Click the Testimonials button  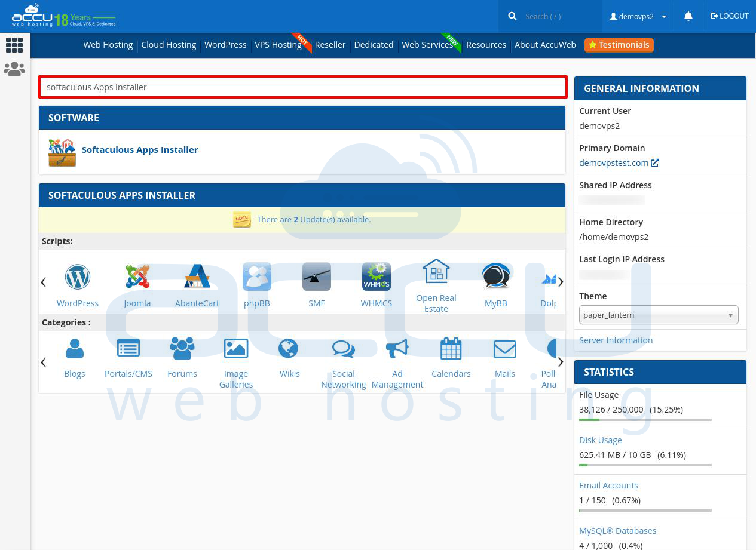[x=619, y=45]
